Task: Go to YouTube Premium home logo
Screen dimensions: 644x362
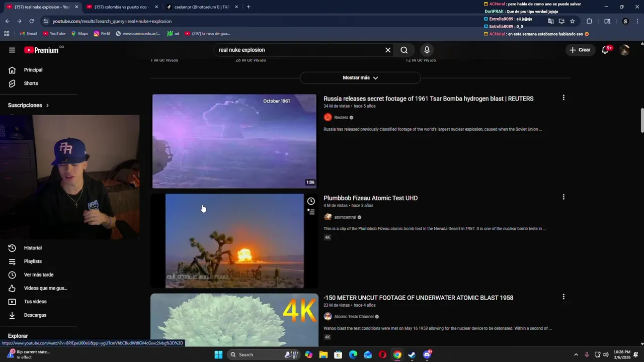Action: [x=41, y=50]
